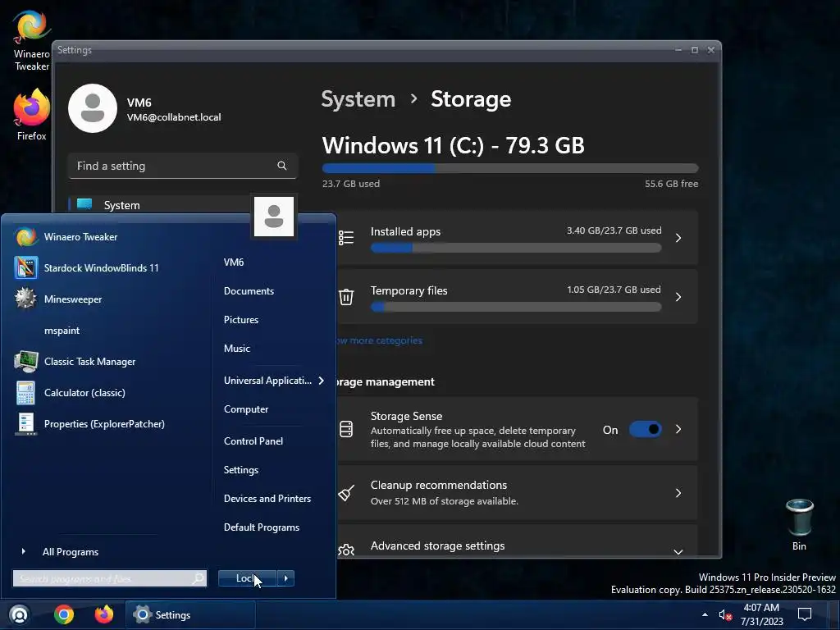Click the Minesweeper mine icon

click(25, 299)
